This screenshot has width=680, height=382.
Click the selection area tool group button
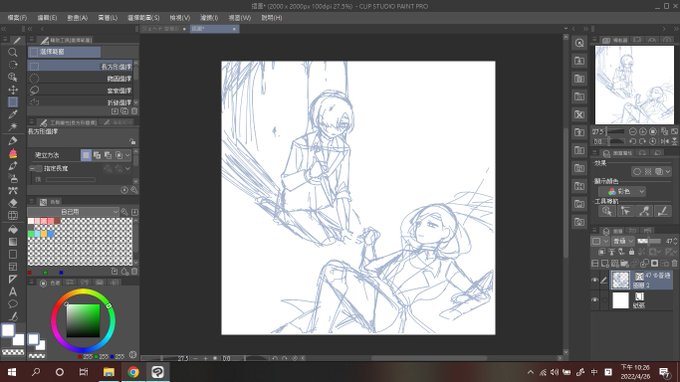pos(64,52)
